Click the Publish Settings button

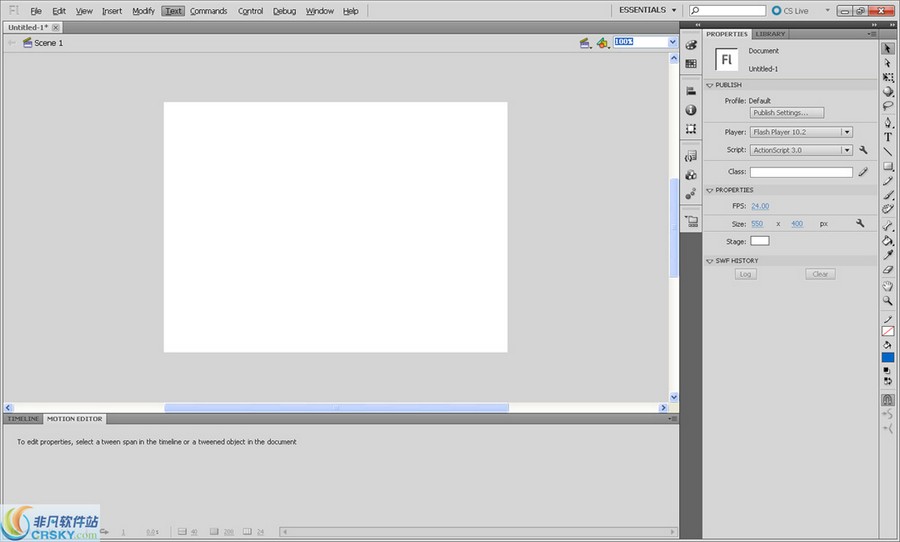click(787, 113)
